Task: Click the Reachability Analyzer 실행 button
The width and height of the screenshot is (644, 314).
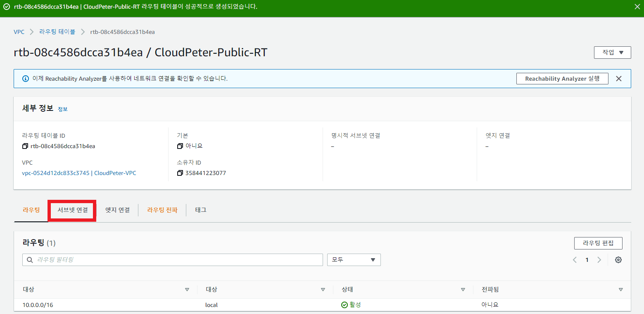Action: (562, 79)
